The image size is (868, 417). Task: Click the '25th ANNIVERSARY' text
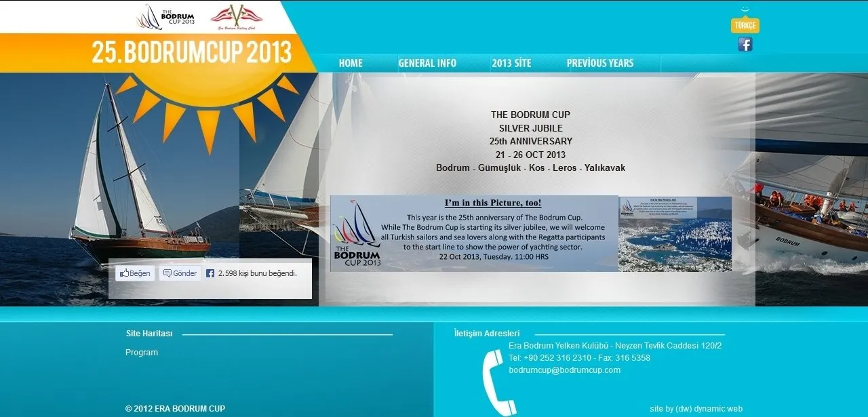(531, 142)
